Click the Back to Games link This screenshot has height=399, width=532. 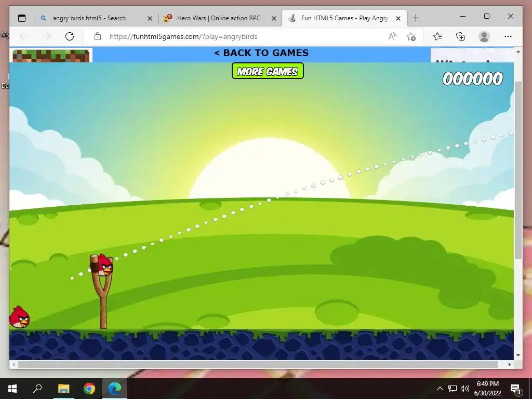pos(262,53)
